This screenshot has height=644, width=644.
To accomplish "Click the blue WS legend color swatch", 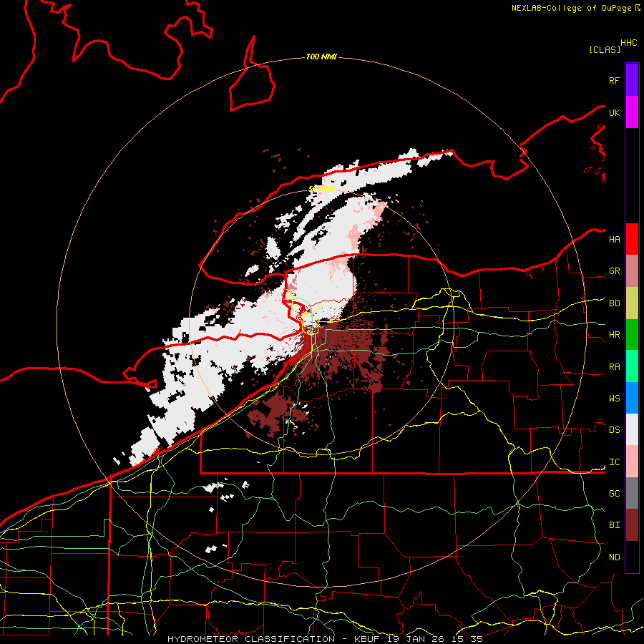I will [x=632, y=398].
